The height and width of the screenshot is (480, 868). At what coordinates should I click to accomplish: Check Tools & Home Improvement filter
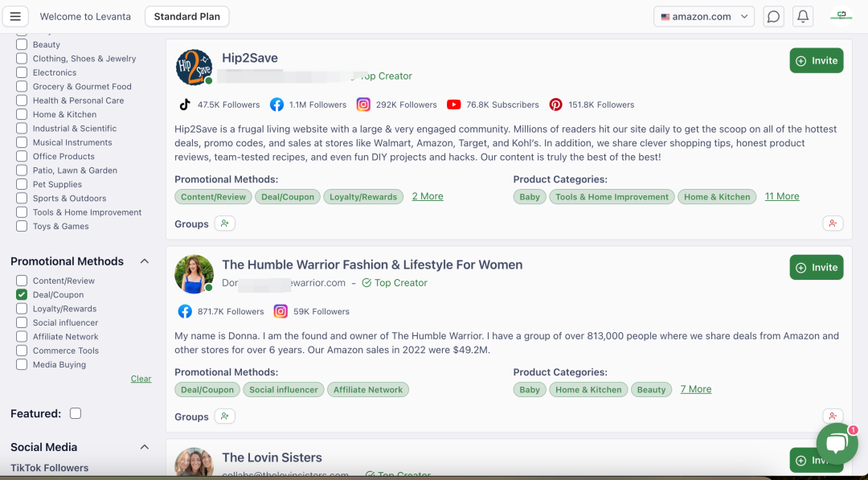(x=22, y=212)
